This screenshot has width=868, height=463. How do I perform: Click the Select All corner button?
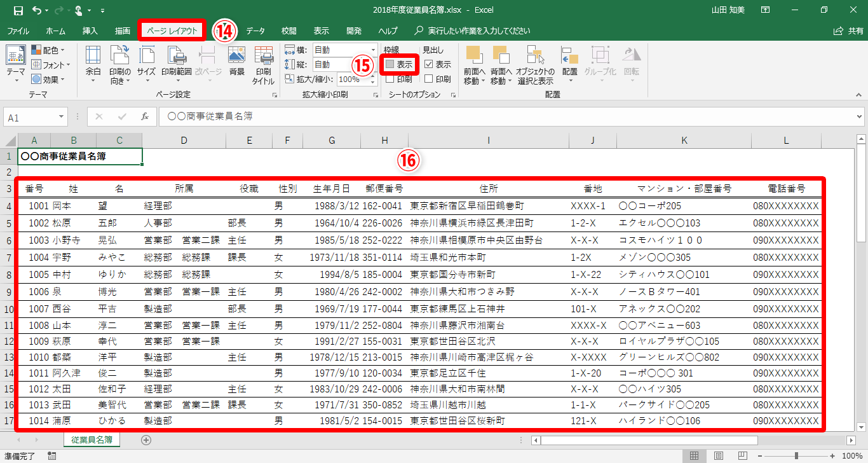[x=9, y=141]
